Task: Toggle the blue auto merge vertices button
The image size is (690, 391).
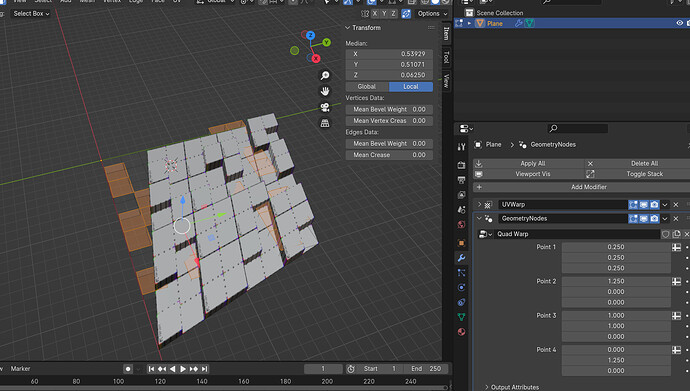Action: pyautogui.click(x=406, y=14)
